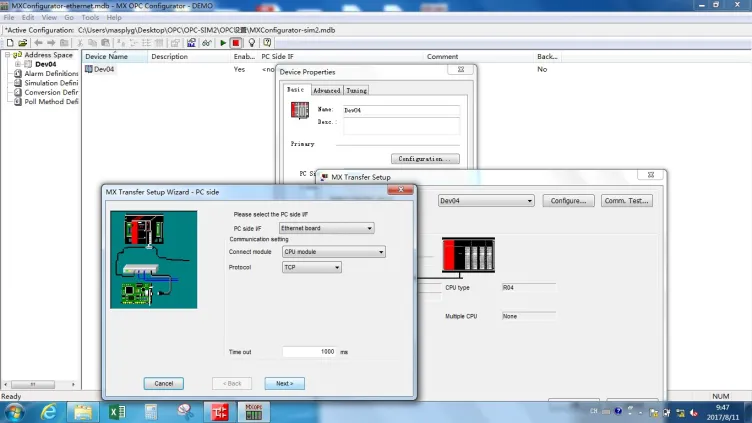Click the Desc field in Device Properties
The image size is (752, 423).
tap(401, 126)
